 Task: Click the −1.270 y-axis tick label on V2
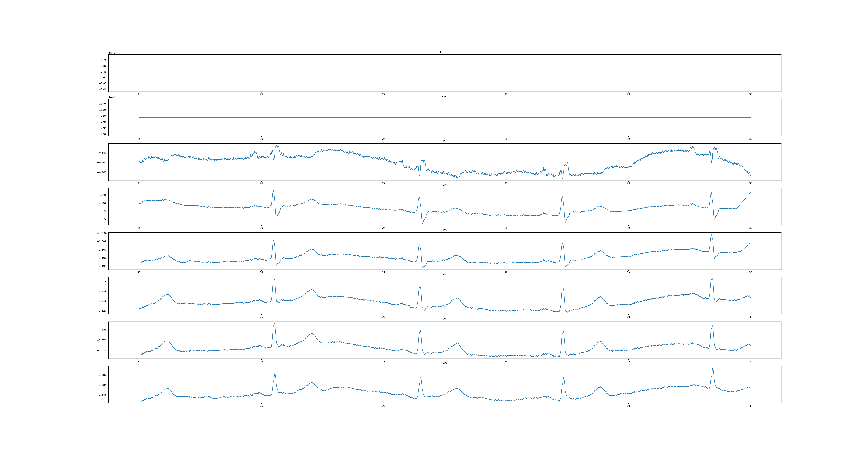point(102,211)
